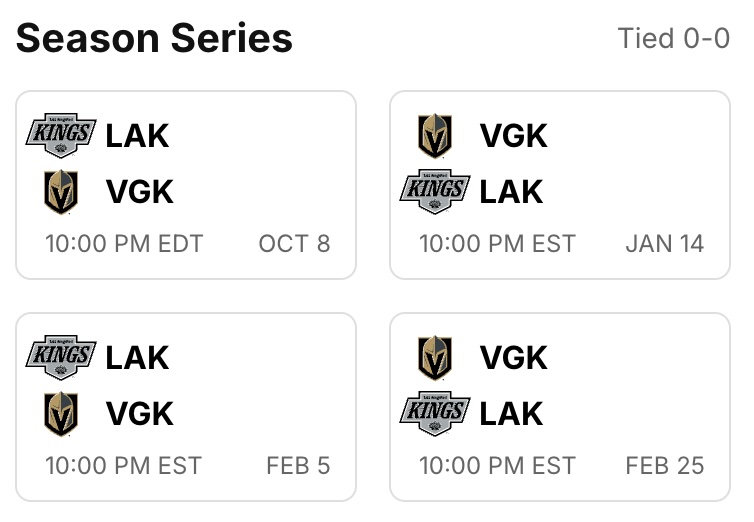
Task: Click the Tied 0-0 series status
Action: point(673,39)
